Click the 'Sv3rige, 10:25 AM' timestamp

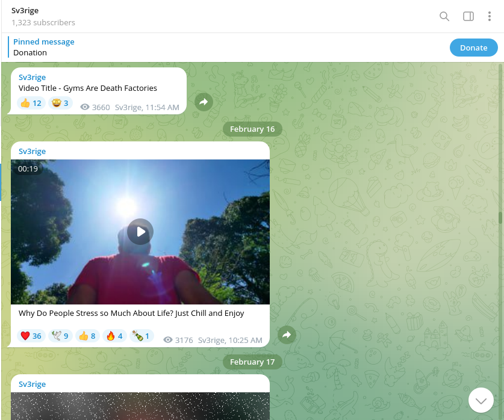(230, 340)
